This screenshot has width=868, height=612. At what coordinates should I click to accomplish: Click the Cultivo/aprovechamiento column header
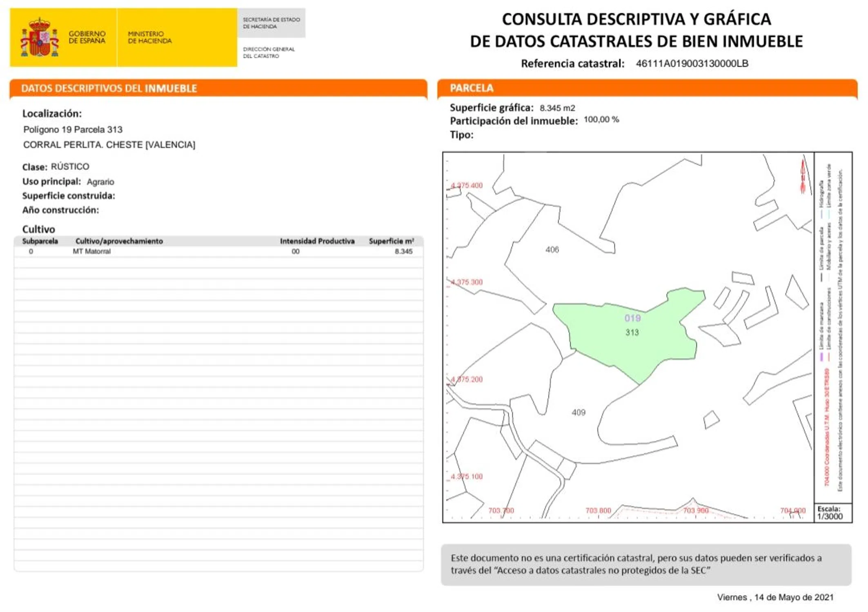[119, 241]
